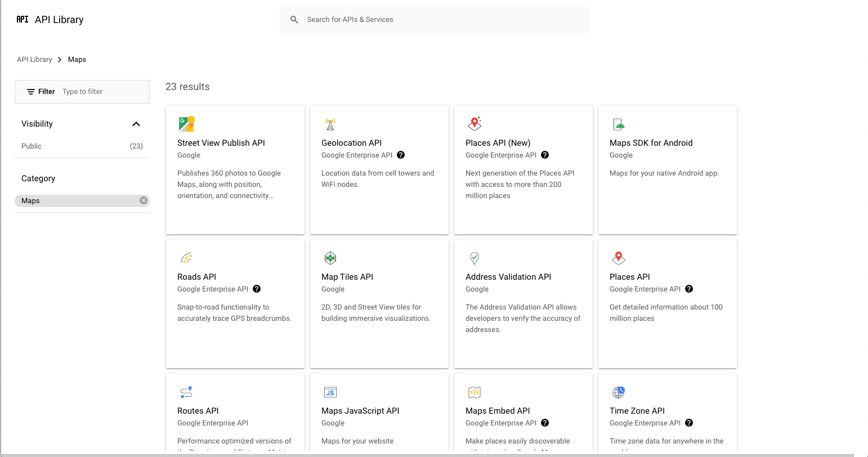
Task: Click the Street View Publish API icon
Action: pyautogui.click(x=186, y=124)
